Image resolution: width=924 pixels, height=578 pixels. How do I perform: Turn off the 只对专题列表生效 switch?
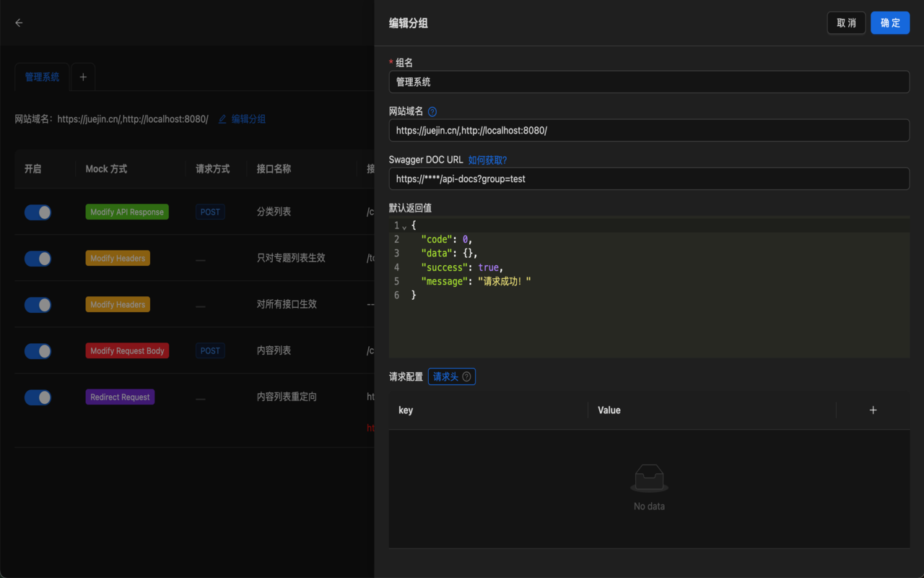pyautogui.click(x=38, y=258)
